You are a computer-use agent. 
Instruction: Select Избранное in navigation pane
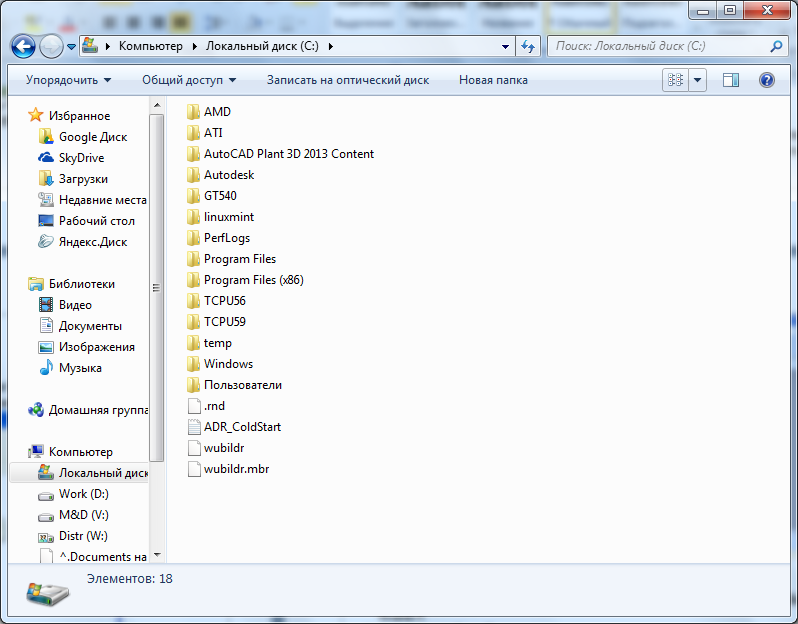point(69,116)
